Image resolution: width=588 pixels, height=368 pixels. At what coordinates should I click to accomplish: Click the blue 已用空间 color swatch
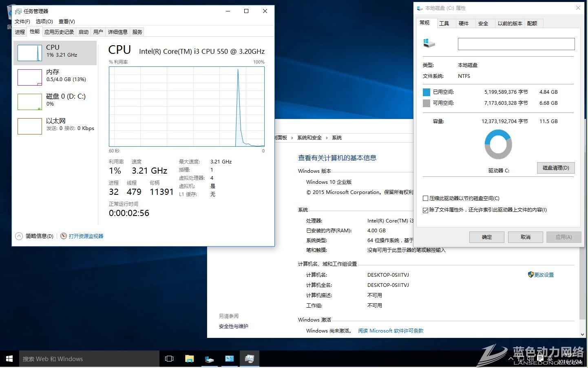[427, 92]
